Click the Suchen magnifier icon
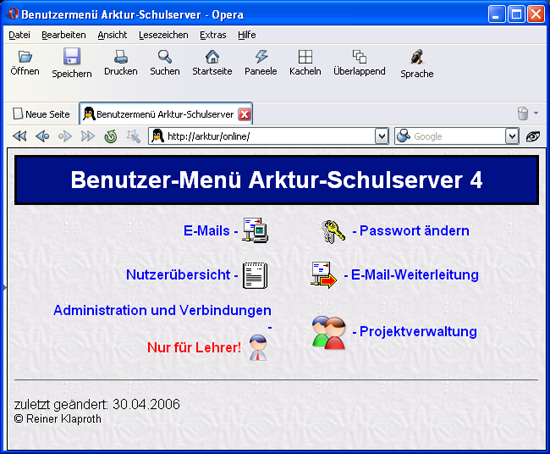 click(x=165, y=56)
